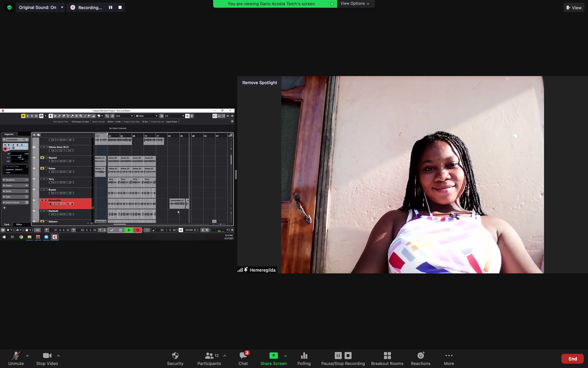Open the Chat panel
This screenshot has height=368, width=588.
[x=243, y=355]
